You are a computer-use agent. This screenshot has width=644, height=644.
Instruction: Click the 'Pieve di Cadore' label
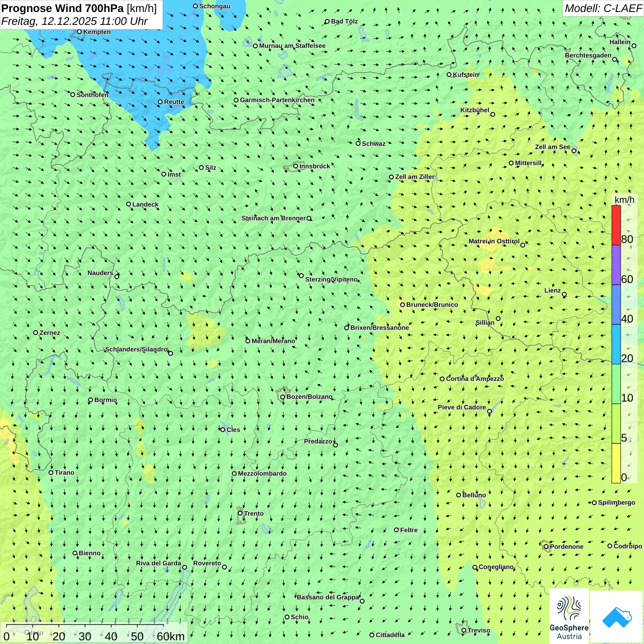tap(462, 407)
